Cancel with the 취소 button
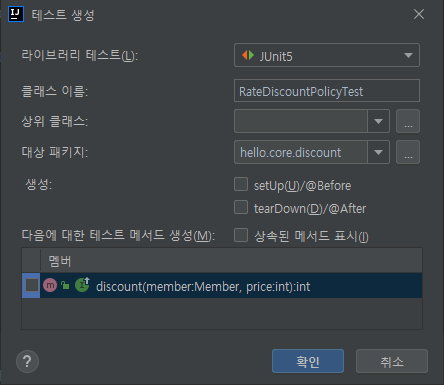This screenshot has width=444, height=385. [392, 361]
